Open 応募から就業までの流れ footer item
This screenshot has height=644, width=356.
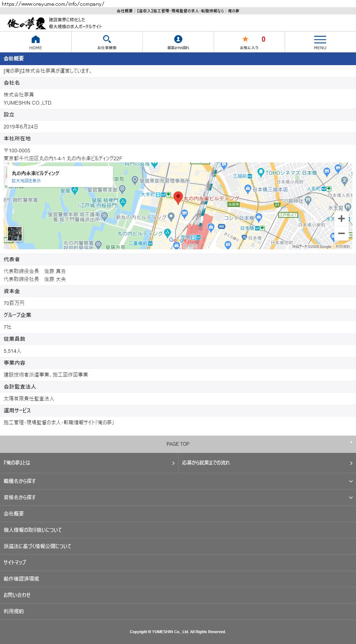coord(267,463)
